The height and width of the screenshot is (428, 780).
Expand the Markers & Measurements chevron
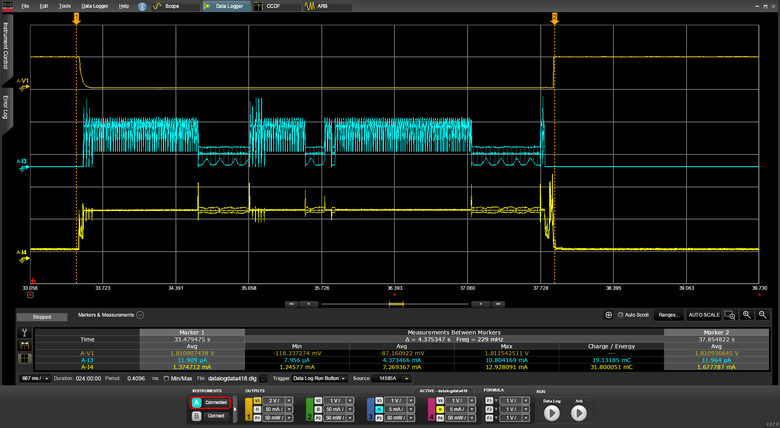pyautogui.click(x=140, y=315)
